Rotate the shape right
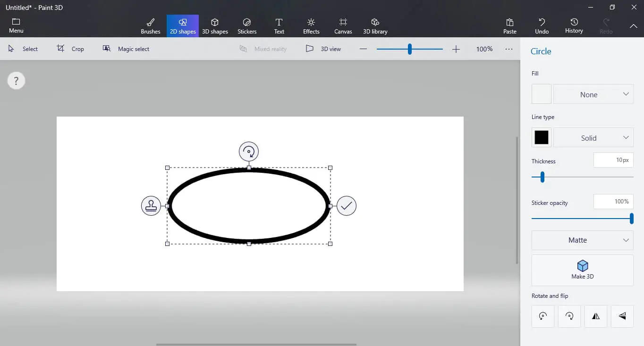The image size is (644, 346). [x=569, y=316]
